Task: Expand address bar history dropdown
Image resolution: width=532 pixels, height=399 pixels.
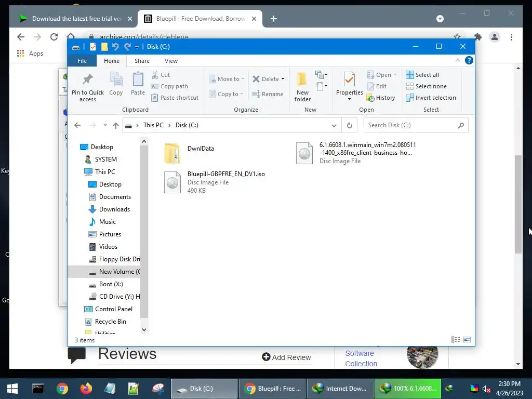Action: click(334, 125)
